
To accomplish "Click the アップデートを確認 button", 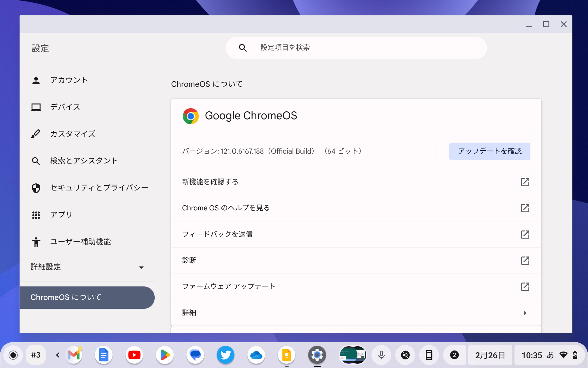I will 489,151.
